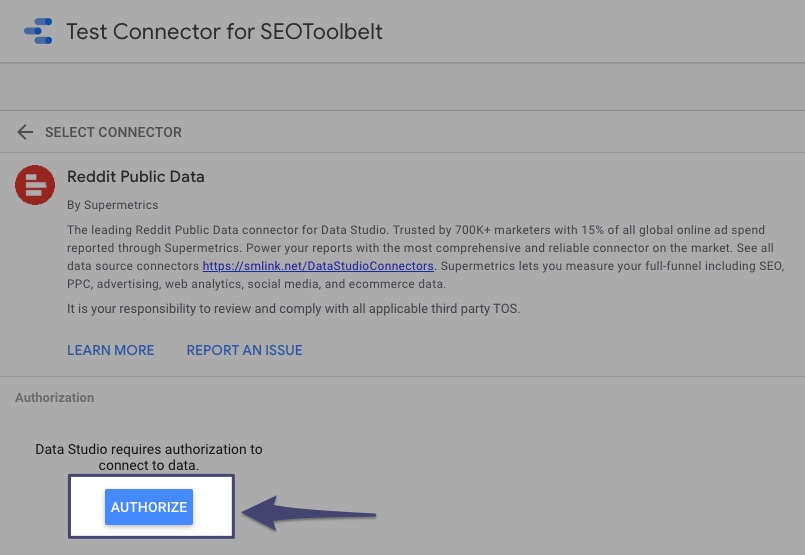Select the Reddit Public Data heading

pyautogui.click(x=136, y=177)
